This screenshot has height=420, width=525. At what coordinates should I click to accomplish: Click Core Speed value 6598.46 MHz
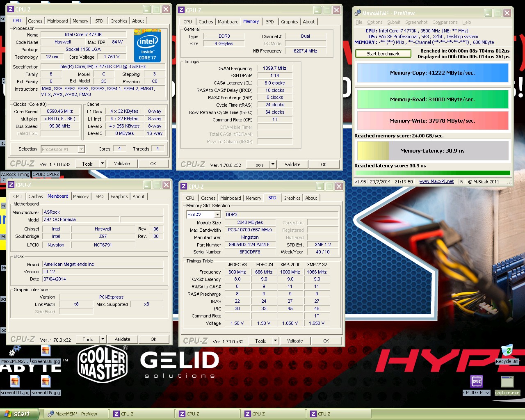tap(60, 111)
